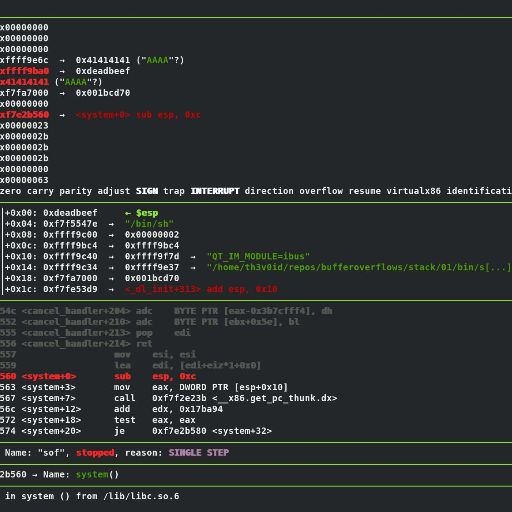Click the 0x001bcd70 value beside xf7fa7000 in registers
Viewport: 512px width, 512px height.
point(103,93)
